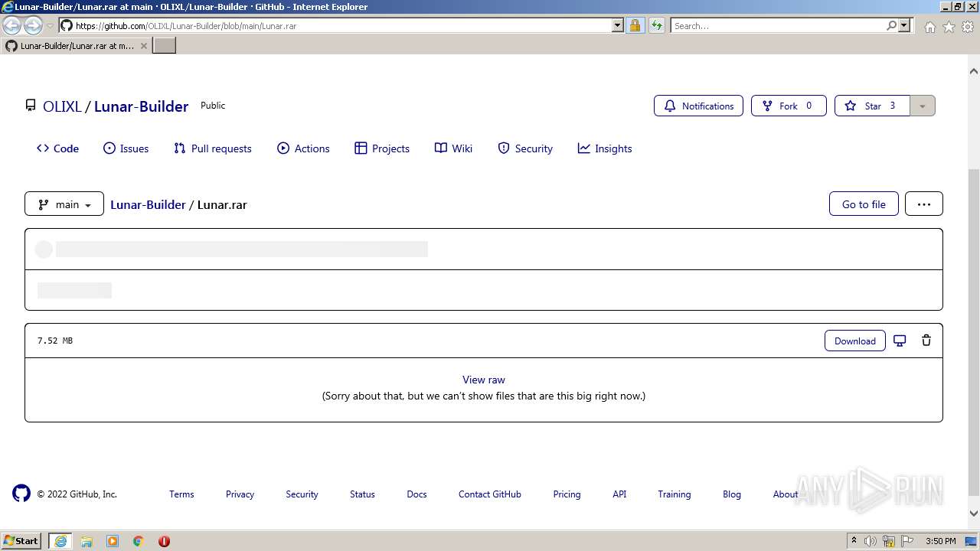Expand the address bar history dropdown
Image resolution: width=980 pixels, height=551 pixels.
pyautogui.click(x=618, y=25)
